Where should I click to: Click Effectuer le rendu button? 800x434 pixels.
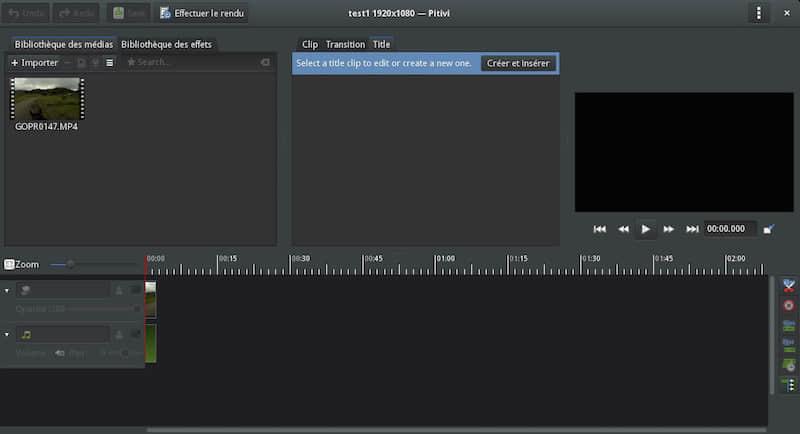click(202, 13)
